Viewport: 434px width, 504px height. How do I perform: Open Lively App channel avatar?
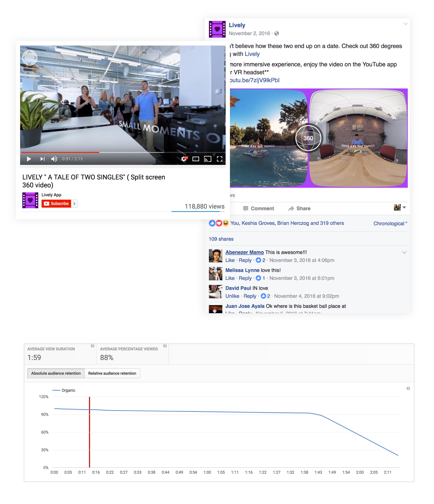click(x=30, y=200)
